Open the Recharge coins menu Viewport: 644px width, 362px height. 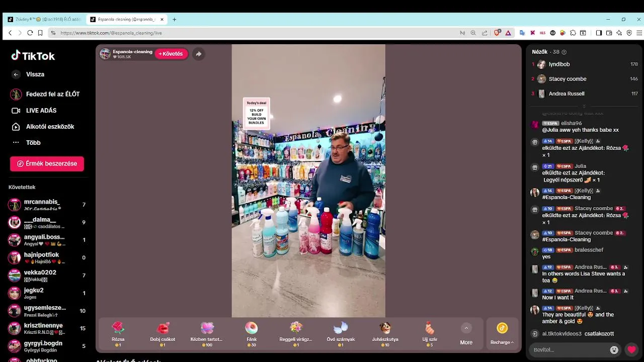[x=502, y=334]
